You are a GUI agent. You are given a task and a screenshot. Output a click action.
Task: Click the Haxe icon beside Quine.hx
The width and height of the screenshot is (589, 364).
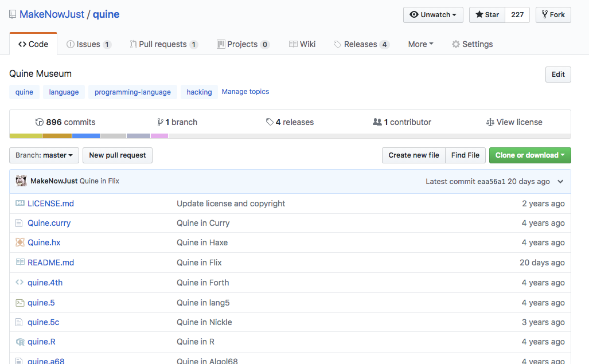(20, 242)
